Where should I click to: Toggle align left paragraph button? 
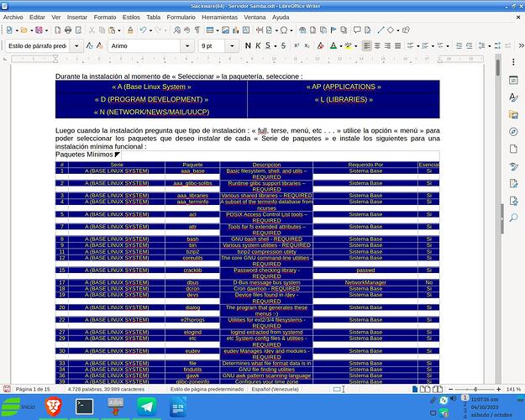click(368, 45)
